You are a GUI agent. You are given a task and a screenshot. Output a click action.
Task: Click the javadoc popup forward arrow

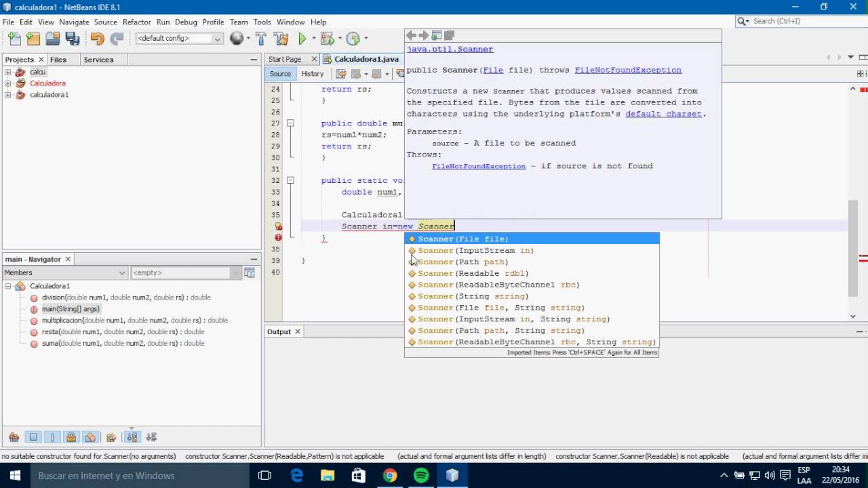pos(424,35)
